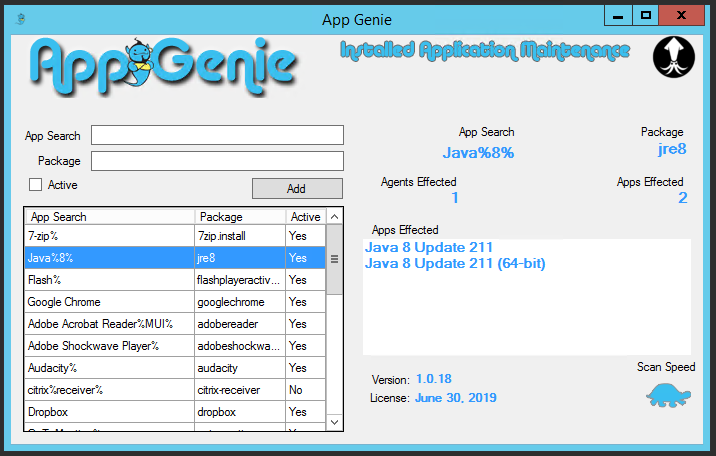This screenshot has height=456, width=716.
Task: Click the Package input field
Action: point(217,161)
